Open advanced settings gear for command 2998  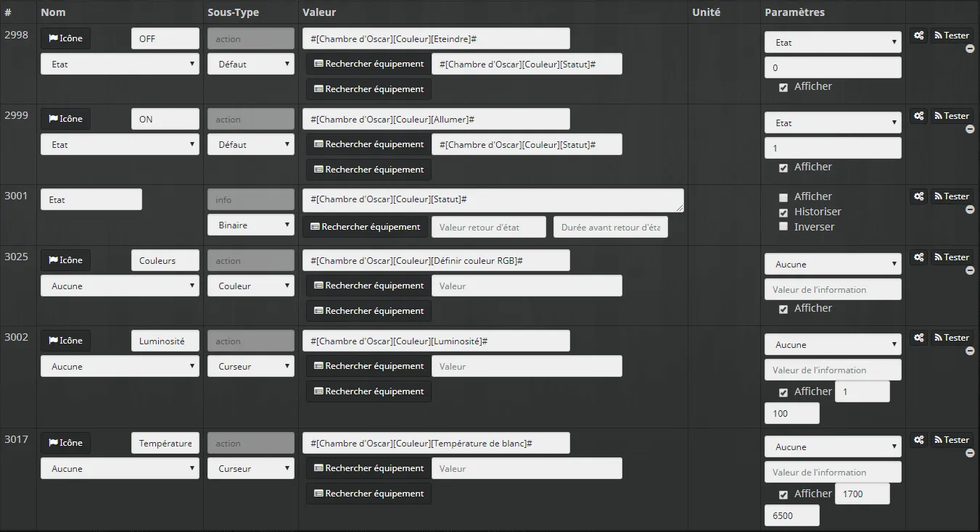pyautogui.click(x=918, y=36)
